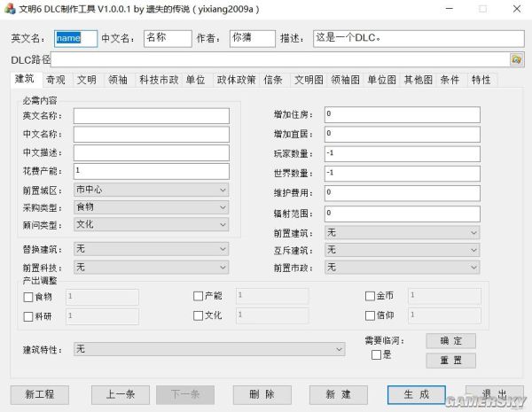The width and height of the screenshot is (532, 412).
Task: Click the 删除 button
Action: tap(262, 394)
